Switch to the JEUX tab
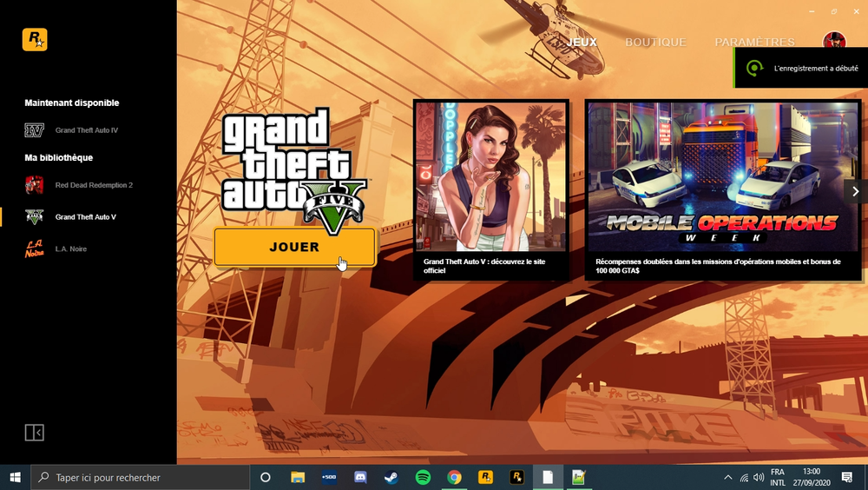 pos(582,42)
